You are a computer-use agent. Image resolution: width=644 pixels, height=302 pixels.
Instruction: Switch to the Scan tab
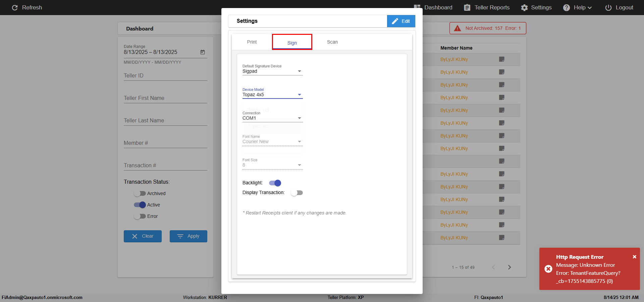332,42
